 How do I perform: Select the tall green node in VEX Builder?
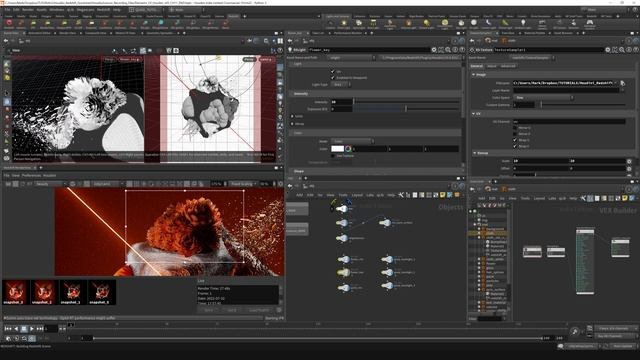(585, 261)
